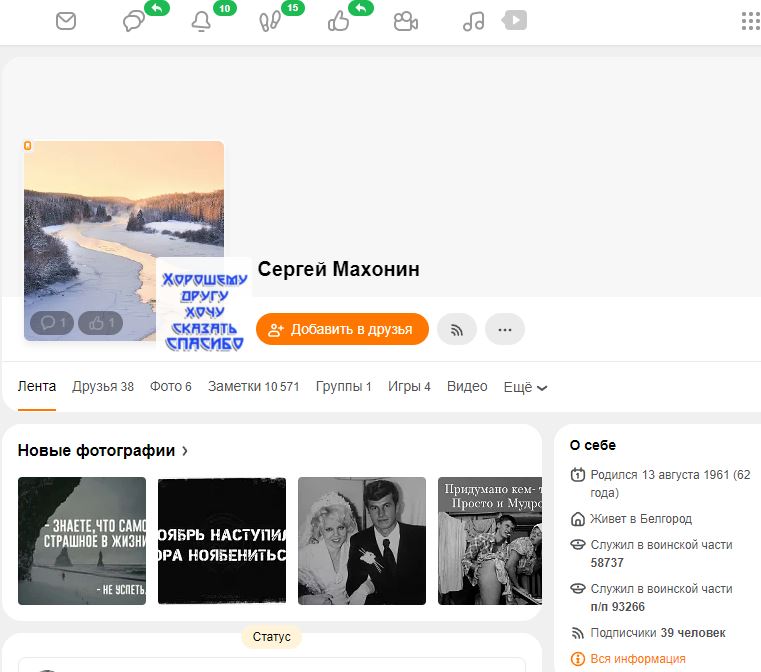This screenshot has height=672, width=761.
Task: Click the subscribe feed icon button
Action: pyautogui.click(x=457, y=329)
